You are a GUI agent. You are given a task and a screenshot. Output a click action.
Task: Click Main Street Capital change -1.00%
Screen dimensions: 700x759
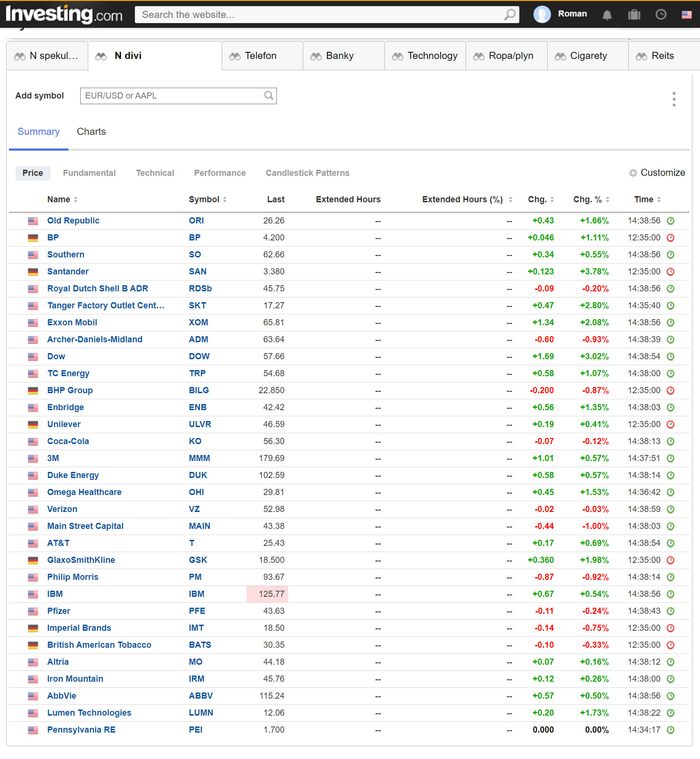pyautogui.click(x=595, y=526)
